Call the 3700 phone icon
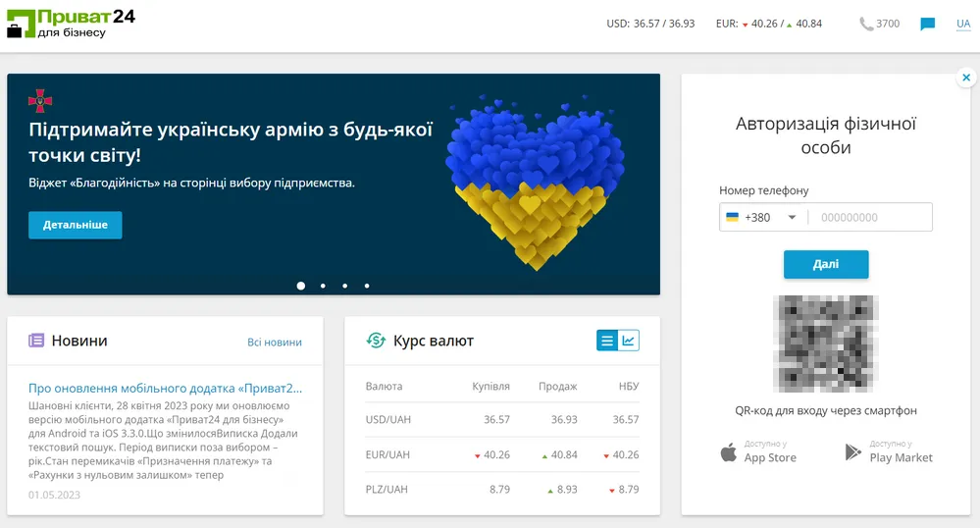The width and height of the screenshot is (980, 528). [866, 25]
